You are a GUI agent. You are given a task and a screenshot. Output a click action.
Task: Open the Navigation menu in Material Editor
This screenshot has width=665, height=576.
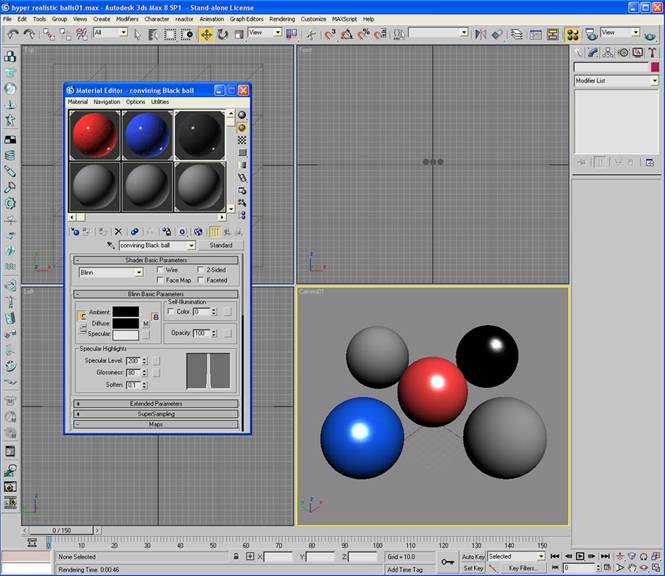pyautogui.click(x=107, y=102)
